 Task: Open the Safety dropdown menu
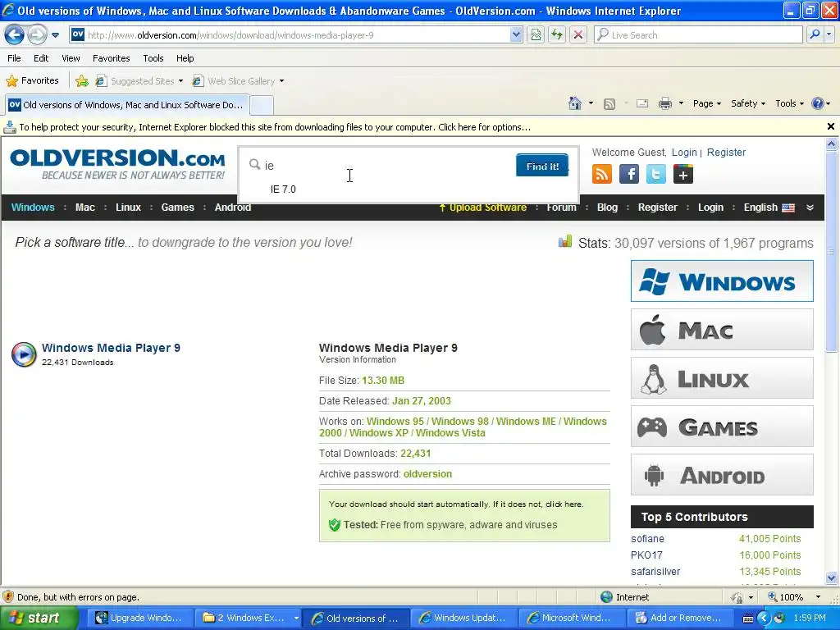point(748,104)
